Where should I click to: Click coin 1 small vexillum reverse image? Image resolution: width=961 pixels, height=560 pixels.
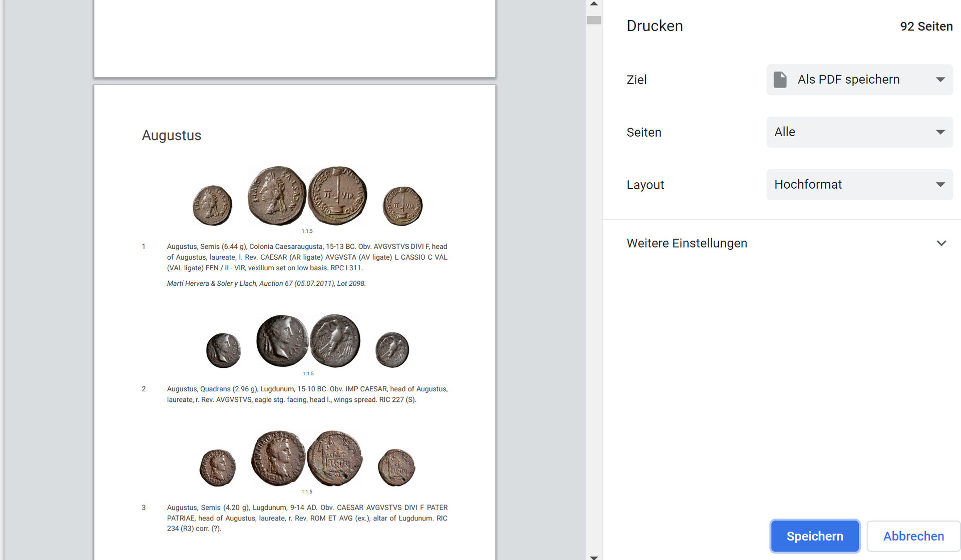[402, 206]
